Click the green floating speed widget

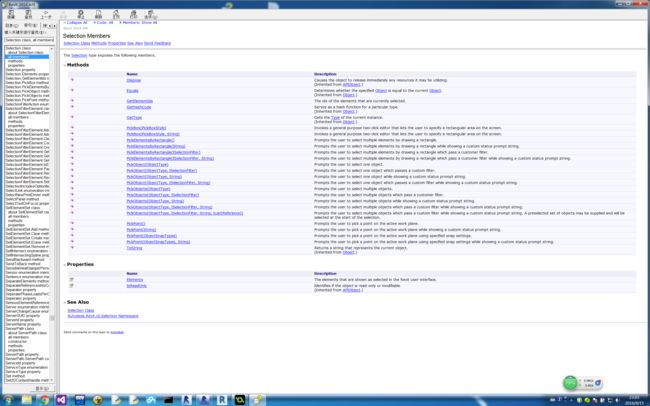click(570, 382)
